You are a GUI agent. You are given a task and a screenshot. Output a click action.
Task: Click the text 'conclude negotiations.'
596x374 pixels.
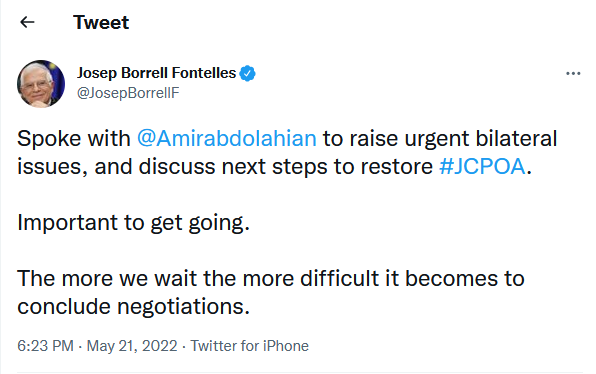tap(133, 306)
